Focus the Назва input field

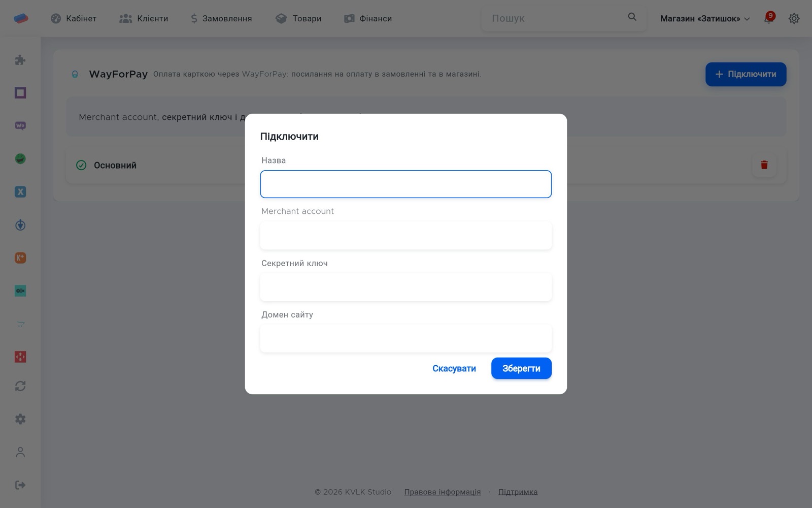pyautogui.click(x=406, y=184)
